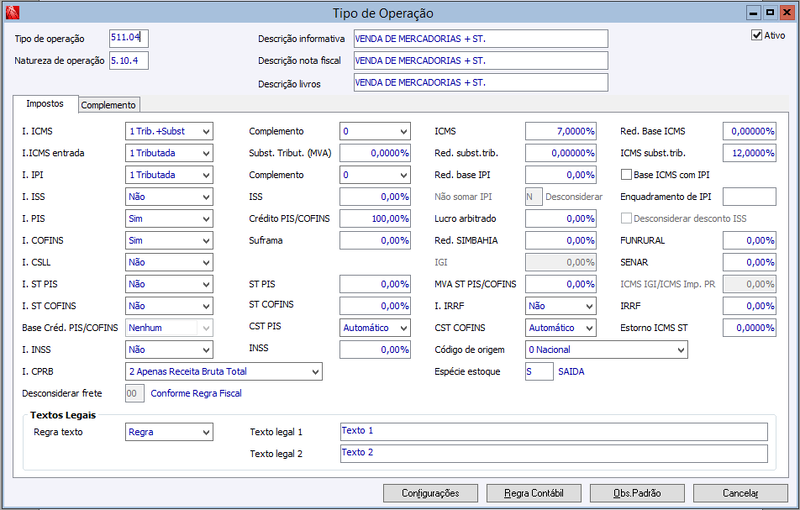Select the Impostos tab
800x510 pixels.
[x=45, y=104]
